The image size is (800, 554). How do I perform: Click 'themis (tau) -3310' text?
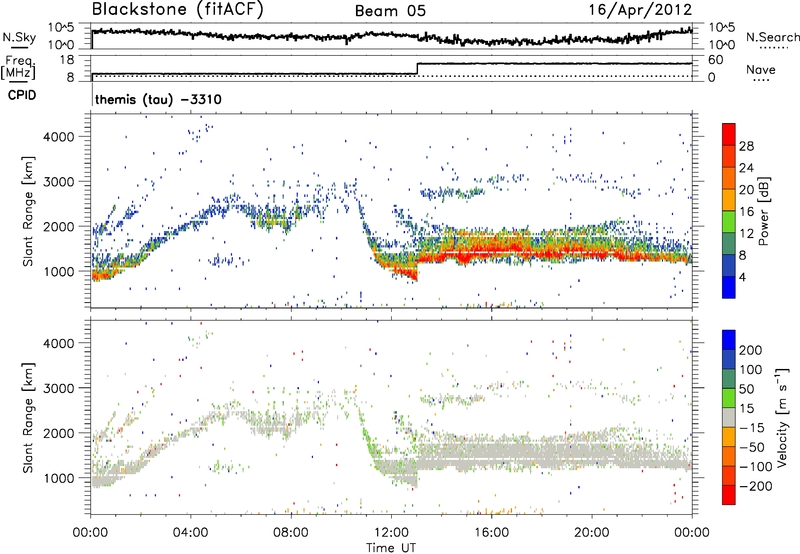[158, 99]
